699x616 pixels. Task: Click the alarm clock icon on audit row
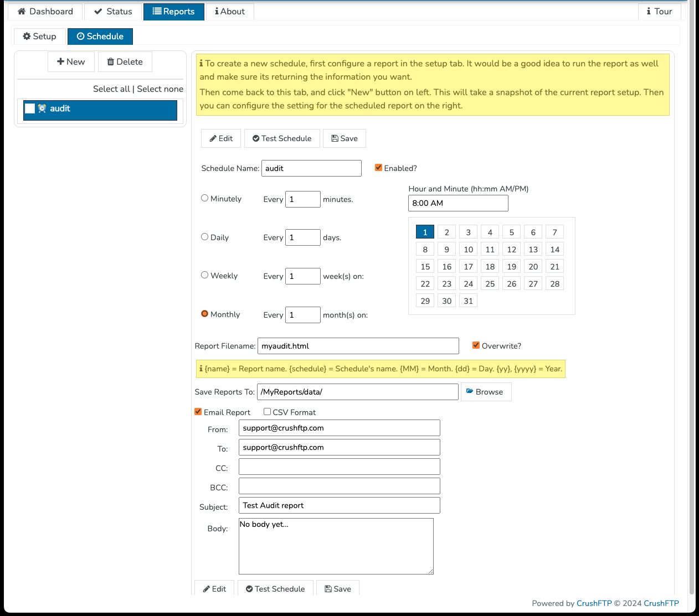(42, 108)
